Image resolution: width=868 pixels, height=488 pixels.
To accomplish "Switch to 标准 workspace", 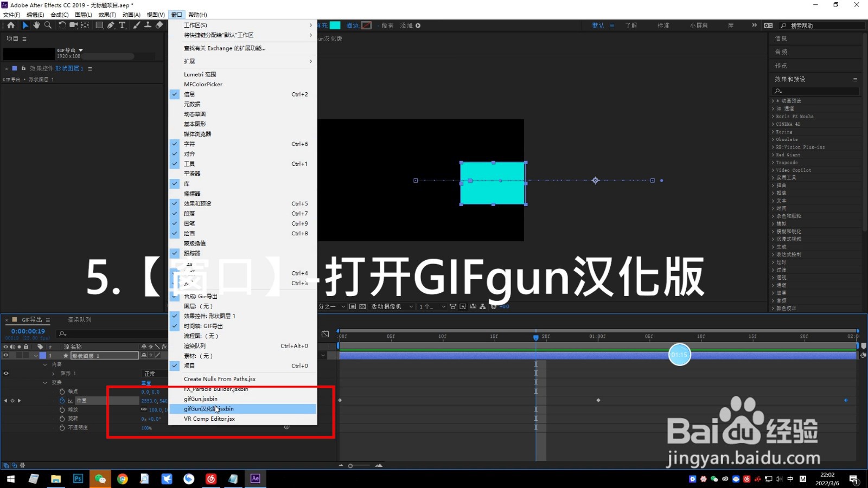I will (663, 25).
